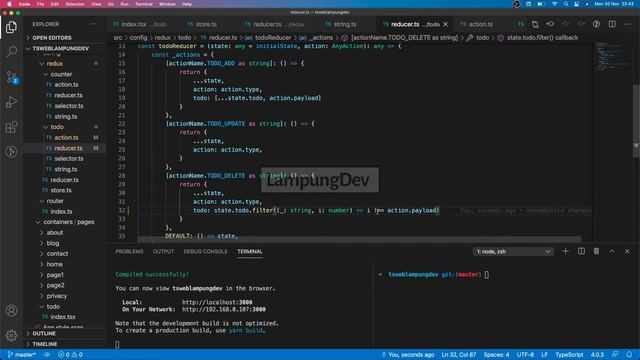Open the Extensions view
The image size is (640, 360).
pyautogui.click(x=11, y=127)
